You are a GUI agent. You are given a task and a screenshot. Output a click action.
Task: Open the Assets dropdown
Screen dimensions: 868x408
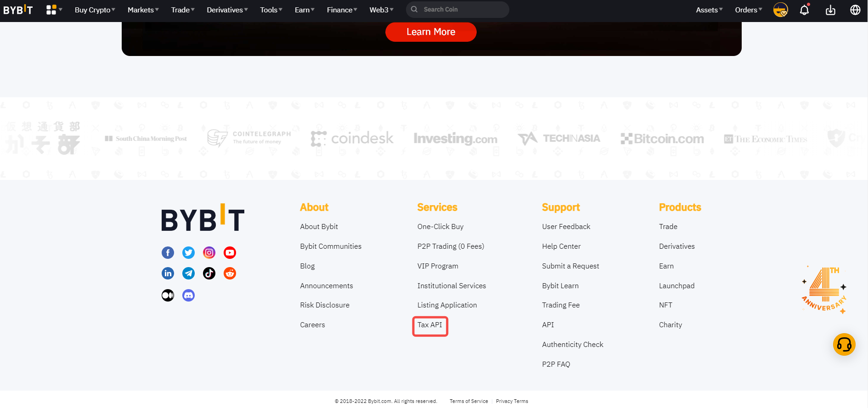coord(709,10)
